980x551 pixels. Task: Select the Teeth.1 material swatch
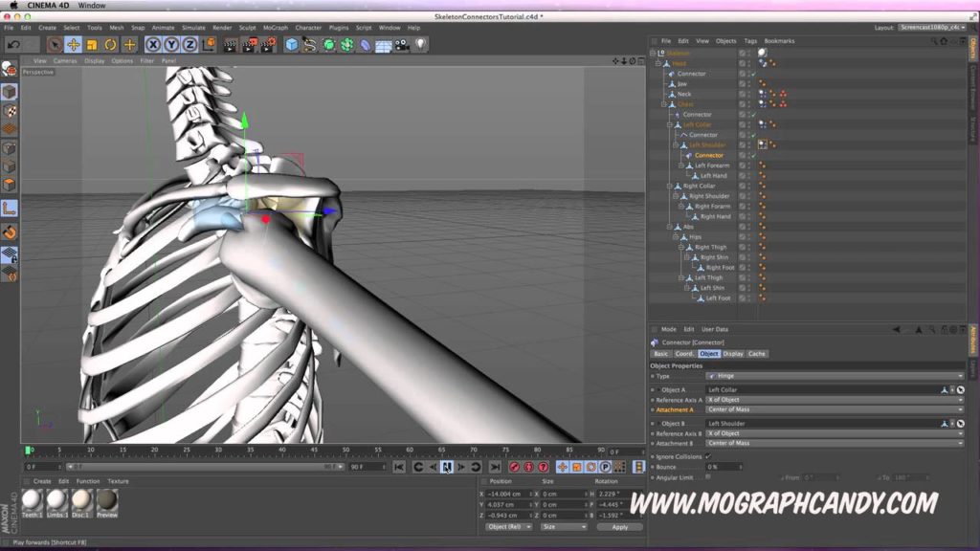32,501
